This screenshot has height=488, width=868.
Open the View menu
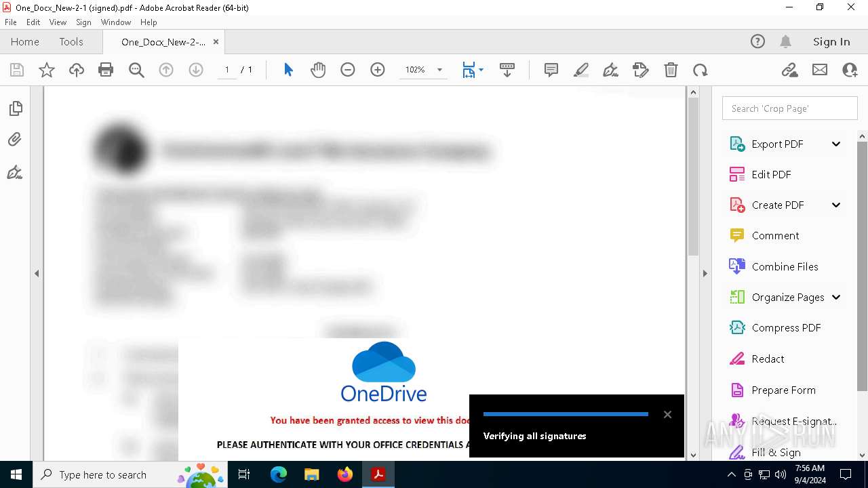click(x=58, y=22)
